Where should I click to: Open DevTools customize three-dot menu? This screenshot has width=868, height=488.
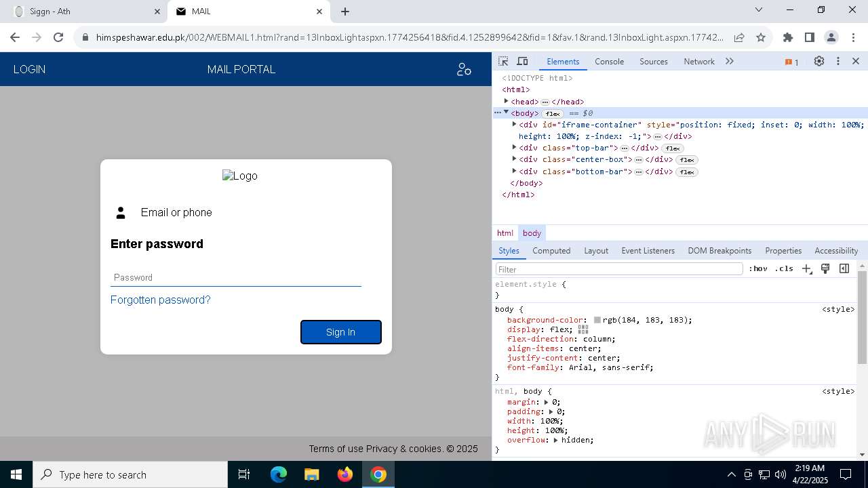(x=838, y=61)
